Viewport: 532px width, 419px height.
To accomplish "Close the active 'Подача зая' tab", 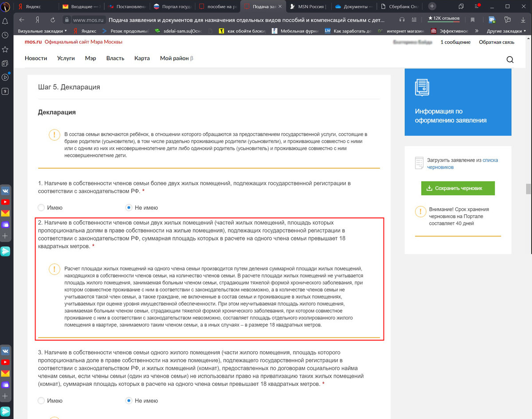I will (x=279, y=7).
